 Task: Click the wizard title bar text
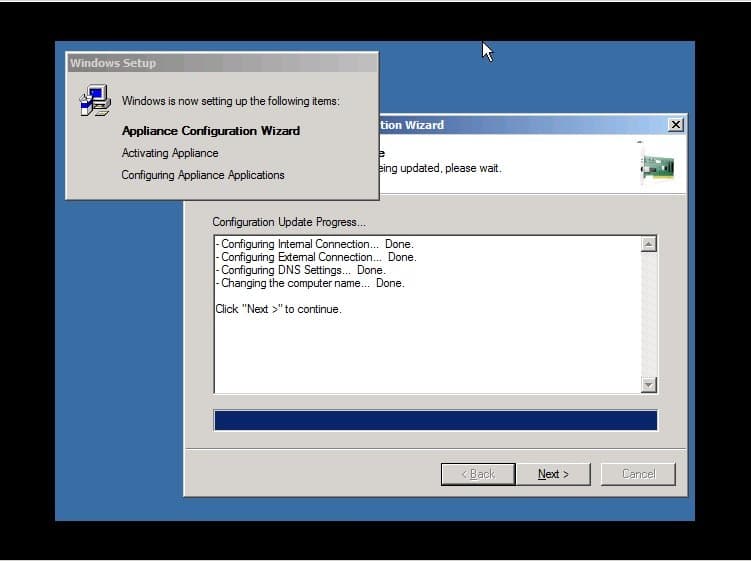[x=412, y=125]
